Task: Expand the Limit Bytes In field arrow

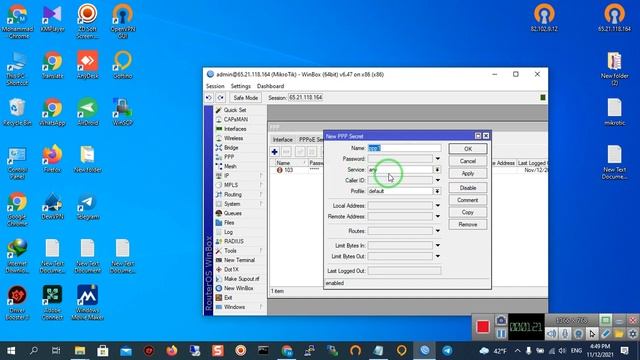Action: pos(438,245)
